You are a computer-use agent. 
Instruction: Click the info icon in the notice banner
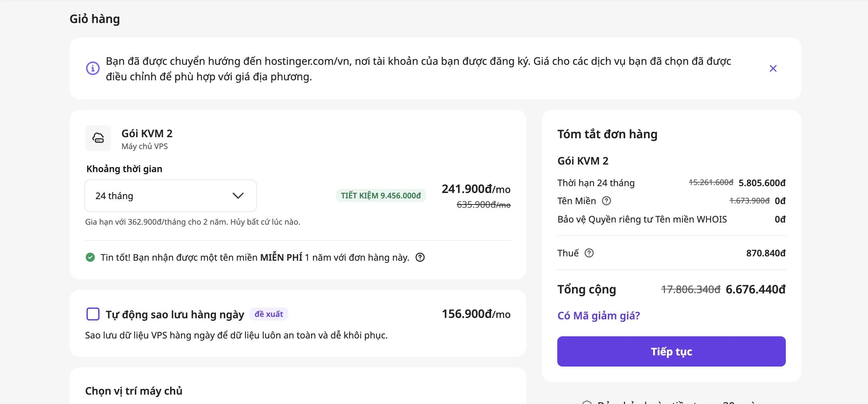(93, 68)
